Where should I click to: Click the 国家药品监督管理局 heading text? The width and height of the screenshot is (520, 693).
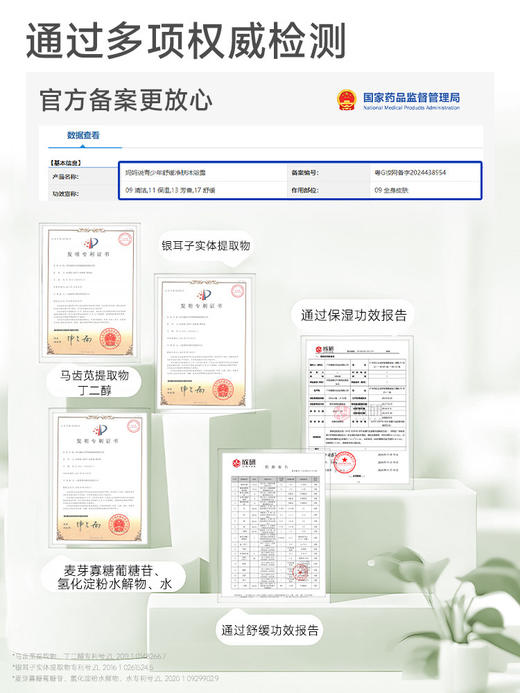(411, 97)
